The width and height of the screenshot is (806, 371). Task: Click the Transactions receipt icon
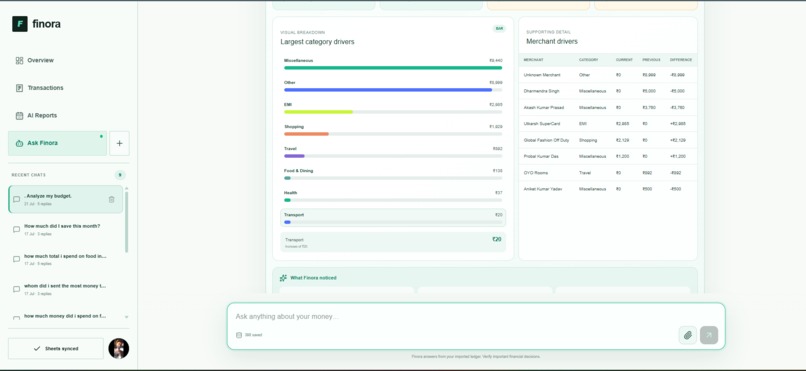click(x=20, y=88)
